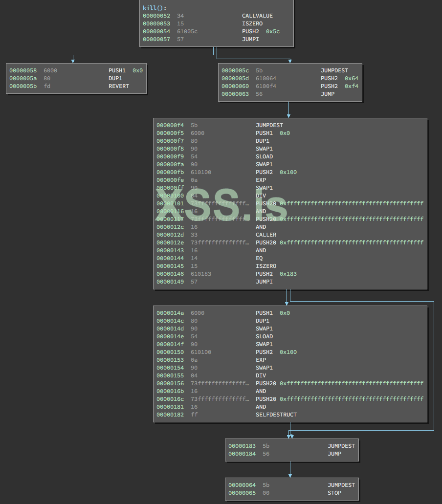Click the CALLER opcode
The width and height of the screenshot is (442, 504).
pyautogui.click(x=266, y=235)
